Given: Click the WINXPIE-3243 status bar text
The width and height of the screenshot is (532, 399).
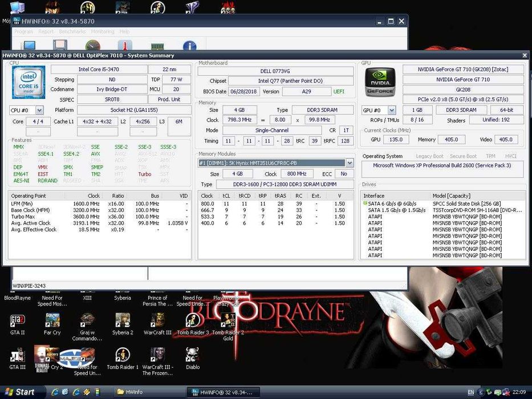Looking at the screenshot, I should coord(29,286).
